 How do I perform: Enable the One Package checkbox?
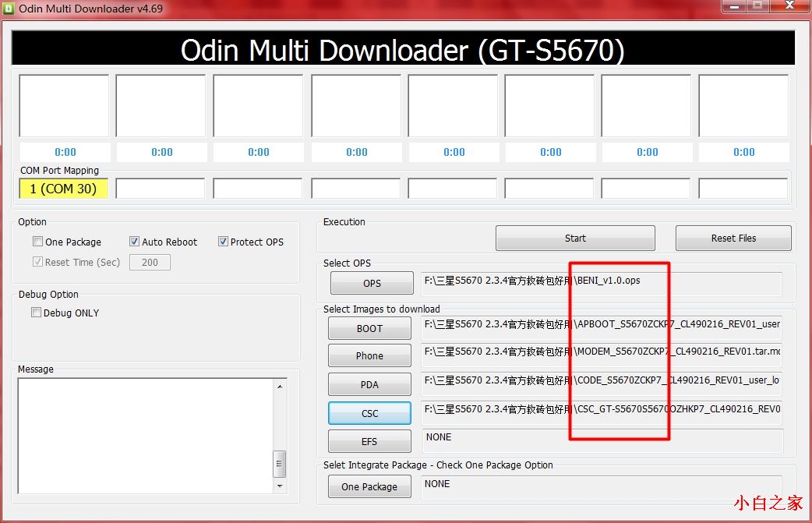(x=37, y=242)
